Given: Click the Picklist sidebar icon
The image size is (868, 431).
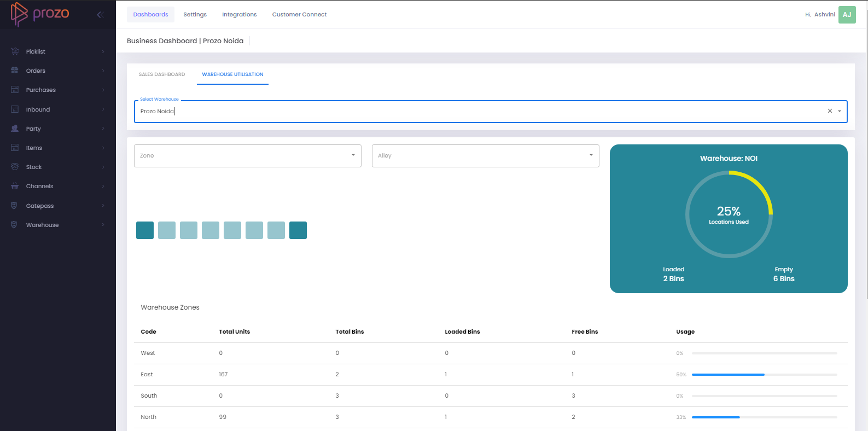Looking at the screenshot, I should pyautogui.click(x=15, y=51).
